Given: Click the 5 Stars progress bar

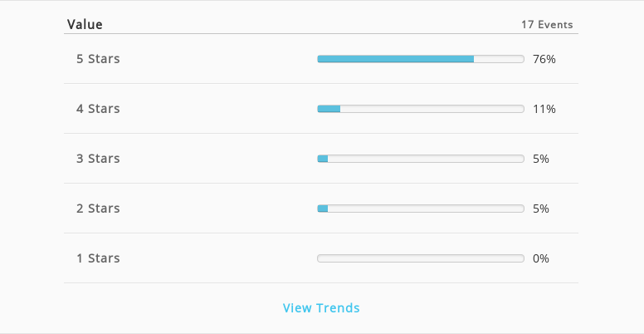Looking at the screenshot, I should point(421,59).
